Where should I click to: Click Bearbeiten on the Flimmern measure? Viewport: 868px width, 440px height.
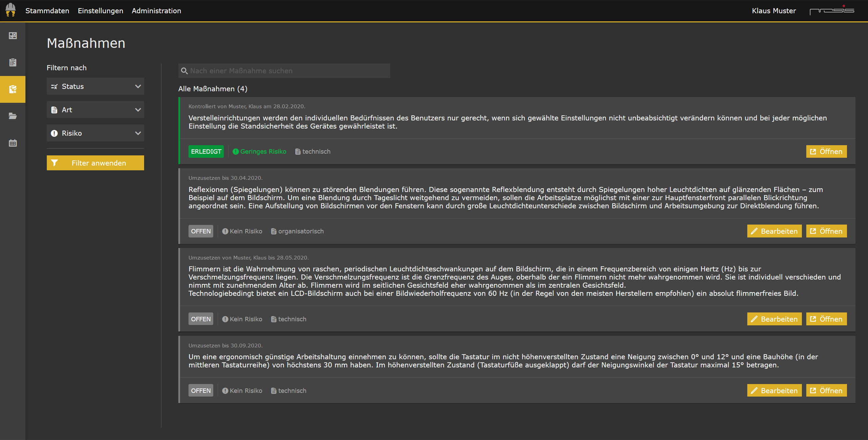pyautogui.click(x=774, y=319)
